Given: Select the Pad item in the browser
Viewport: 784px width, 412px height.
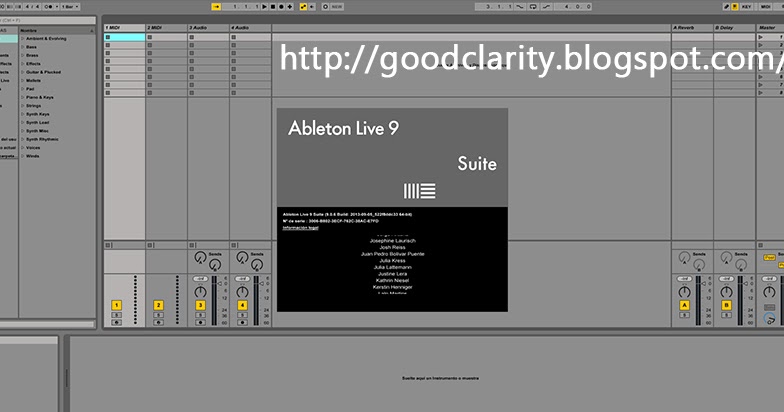Looking at the screenshot, I should pyautogui.click(x=30, y=89).
